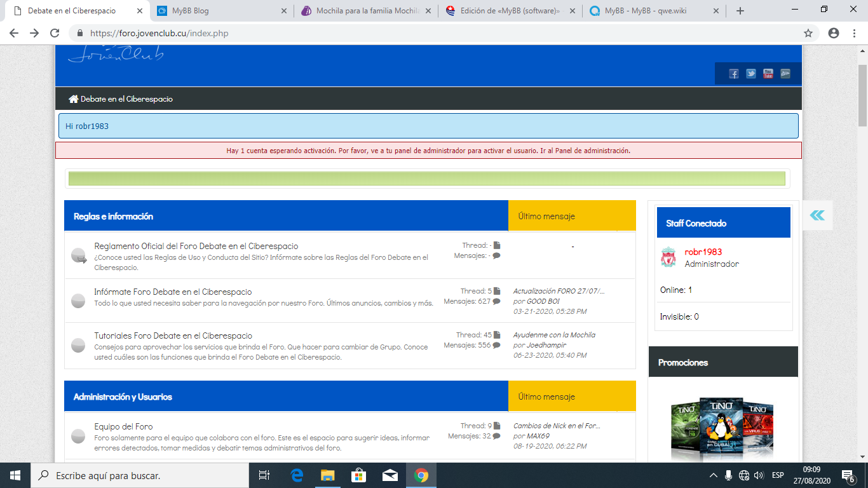This screenshot has width=868, height=488.
Task: Click the home icon beside Debate en el Ciberespacio
Action: 74,99
